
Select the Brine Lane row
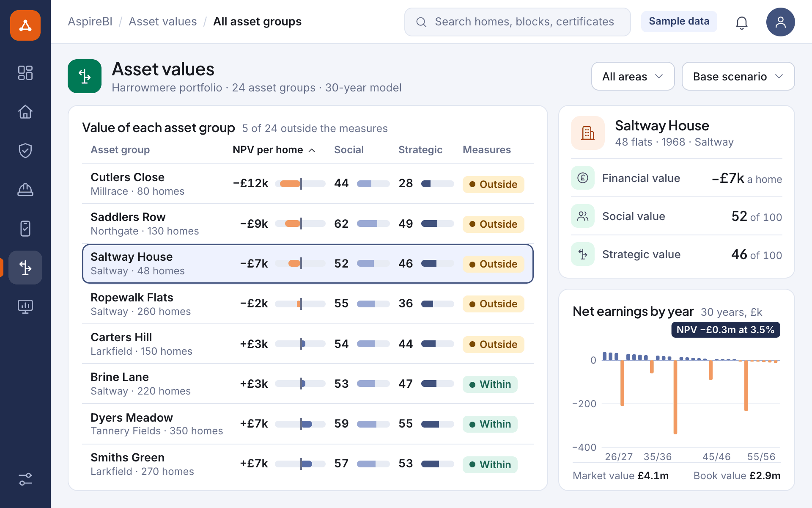coord(308,384)
